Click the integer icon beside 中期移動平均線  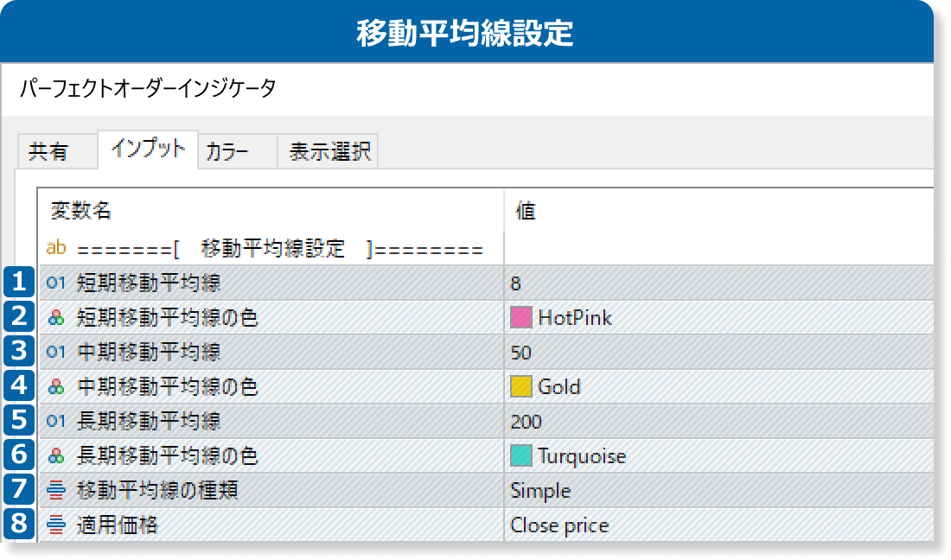pyautogui.click(x=56, y=352)
